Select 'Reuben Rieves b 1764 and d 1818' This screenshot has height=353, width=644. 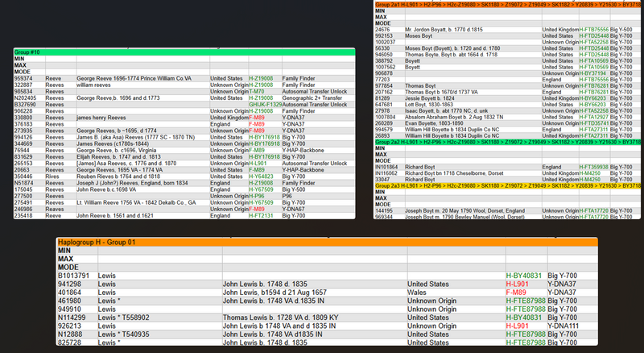118,176
